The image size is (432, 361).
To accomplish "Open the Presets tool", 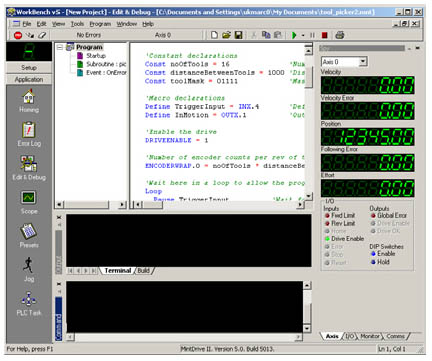I will pyautogui.click(x=29, y=236).
